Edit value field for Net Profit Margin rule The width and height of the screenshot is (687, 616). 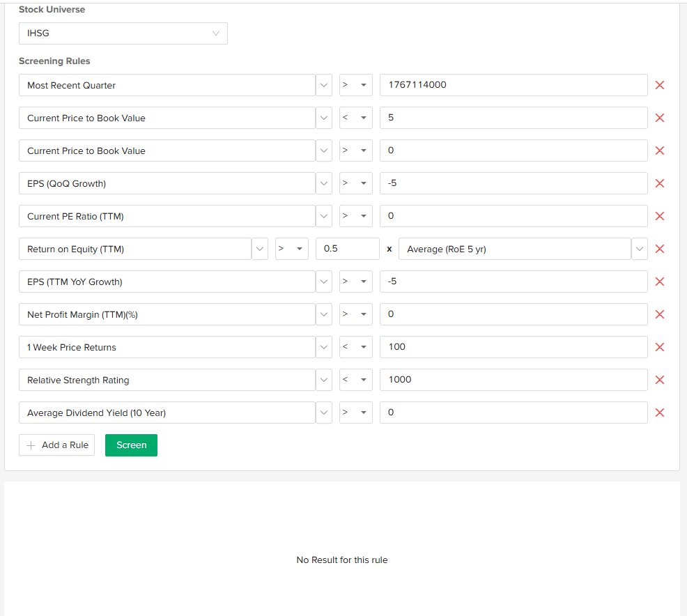point(514,314)
